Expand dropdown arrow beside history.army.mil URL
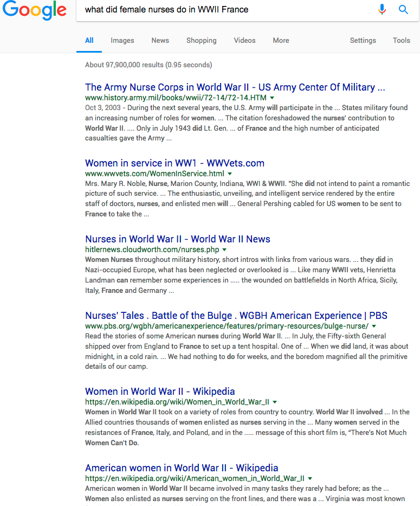The height and width of the screenshot is (506, 420). (272, 98)
